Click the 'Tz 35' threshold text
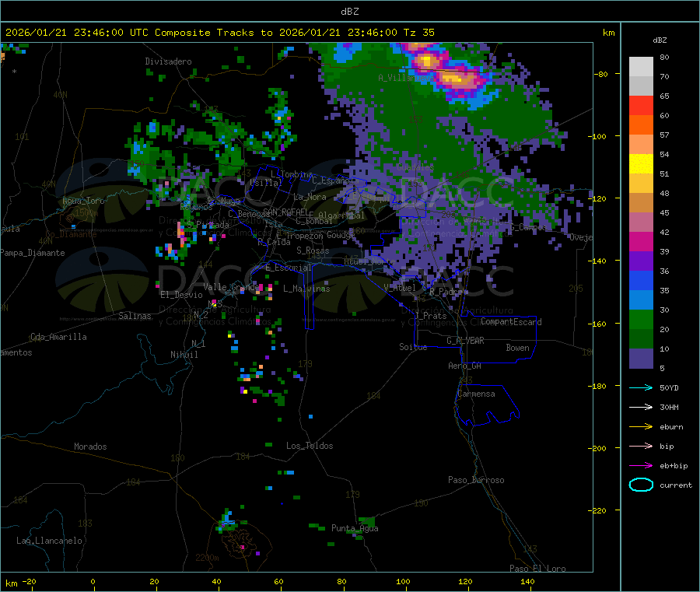700x592 pixels. point(418,33)
